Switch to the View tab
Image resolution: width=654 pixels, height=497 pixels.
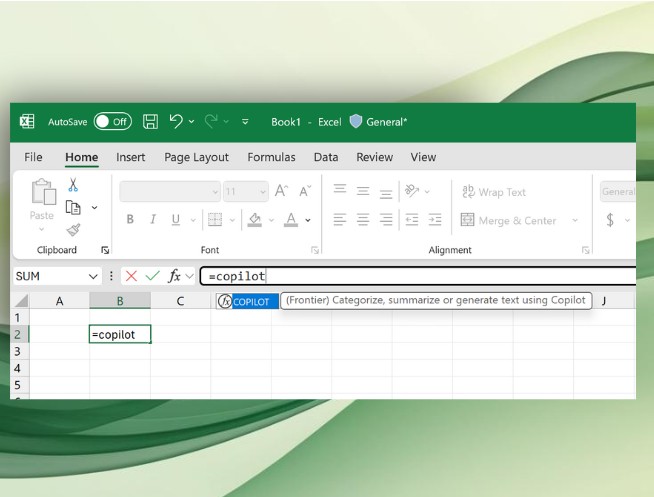click(x=423, y=157)
